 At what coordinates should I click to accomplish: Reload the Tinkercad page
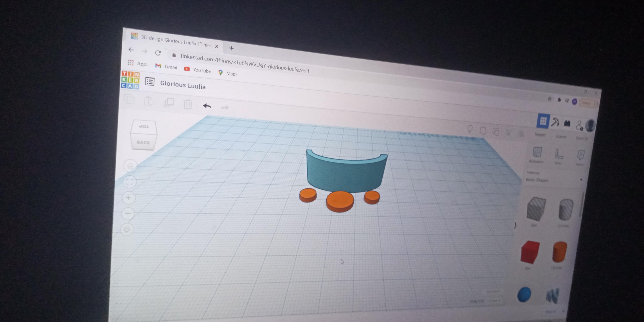[x=158, y=53]
